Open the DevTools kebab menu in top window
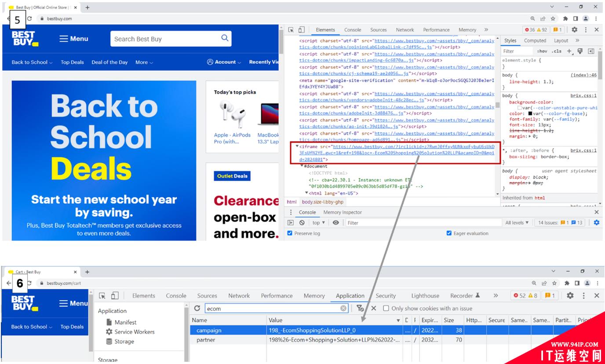 click(586, 30)
